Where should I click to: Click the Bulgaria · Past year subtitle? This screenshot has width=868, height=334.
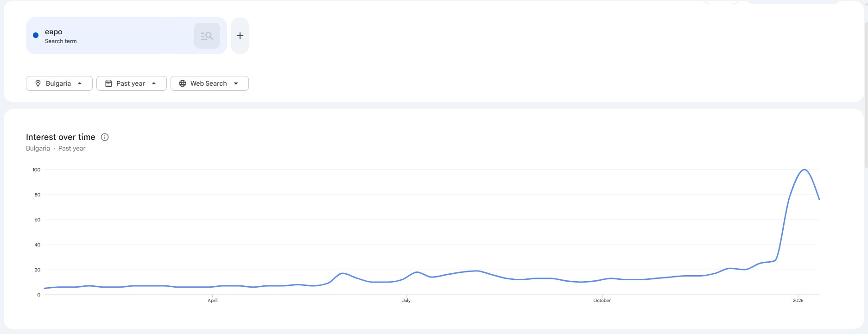tap(56, 148)
